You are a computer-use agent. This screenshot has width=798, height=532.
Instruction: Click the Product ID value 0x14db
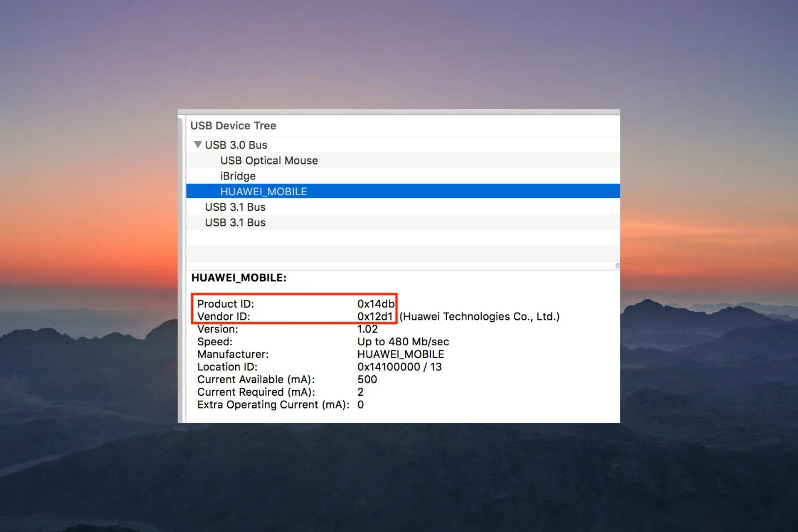click(375, 304)
